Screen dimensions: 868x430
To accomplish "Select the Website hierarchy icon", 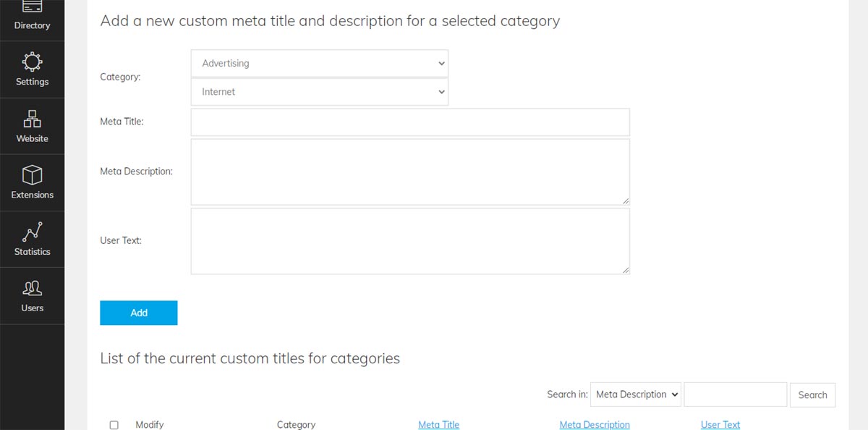I will point(32,119).
